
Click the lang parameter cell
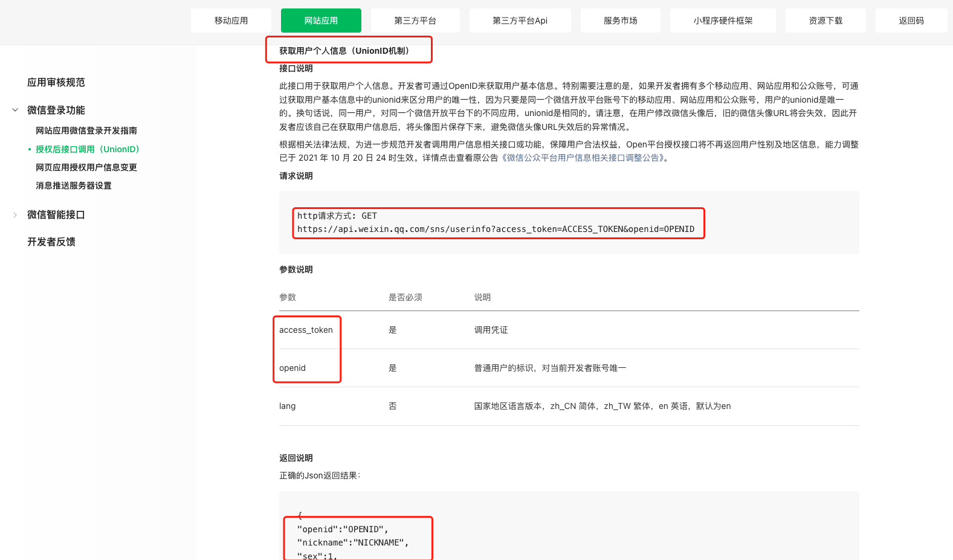pos(288,406)
